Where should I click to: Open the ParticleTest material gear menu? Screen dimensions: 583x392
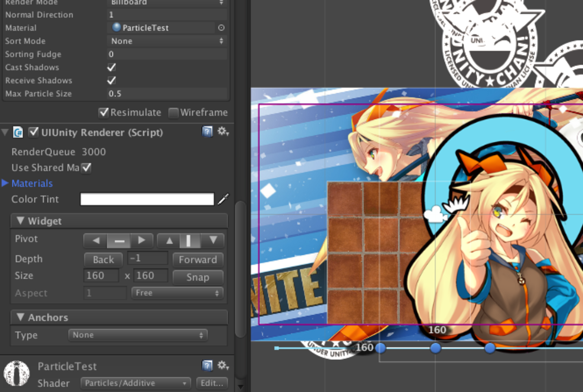[223, 366]
